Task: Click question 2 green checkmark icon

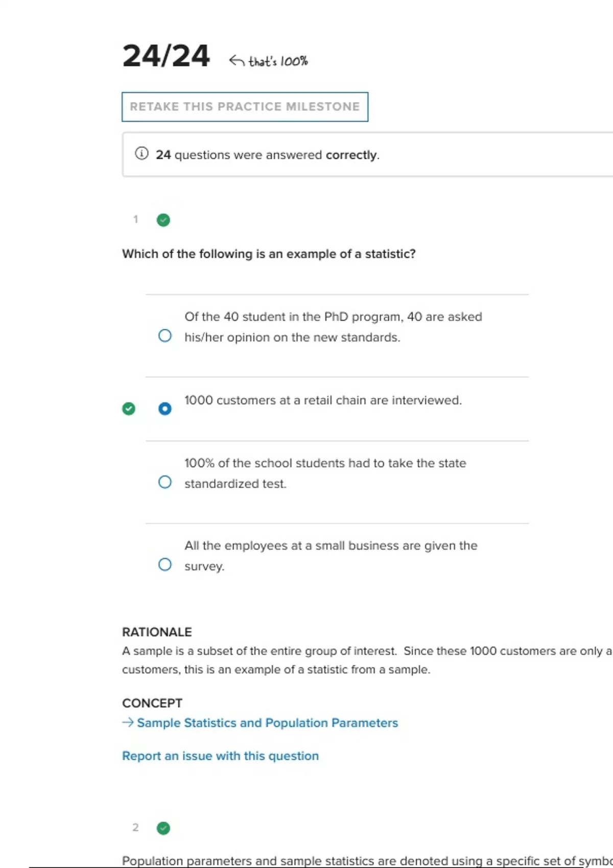Action: point(163,828)
